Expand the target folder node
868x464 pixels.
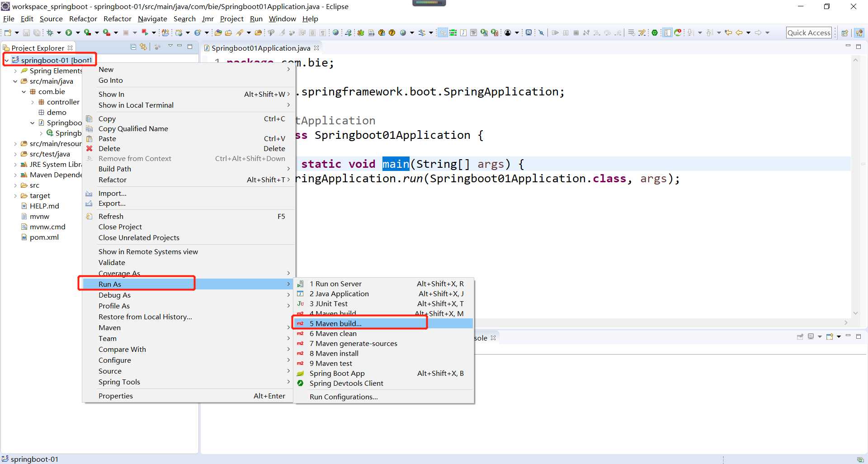click(x=15, y=196)
